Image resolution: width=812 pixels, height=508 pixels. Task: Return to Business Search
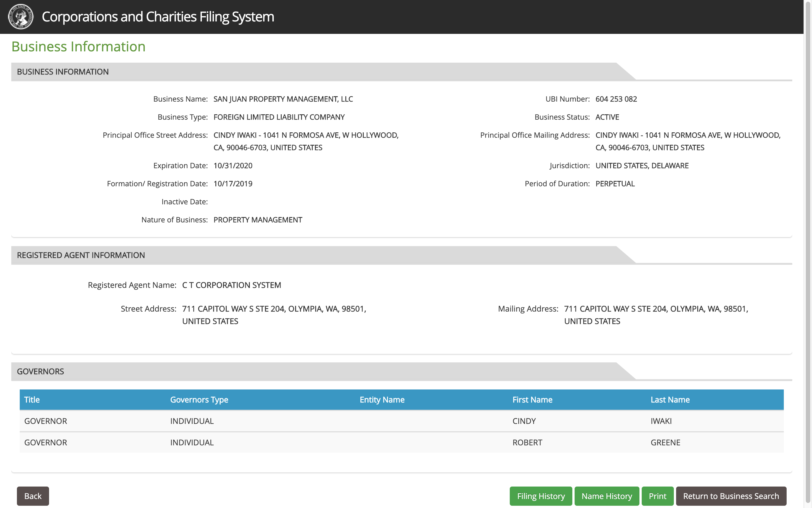[731, 496]
